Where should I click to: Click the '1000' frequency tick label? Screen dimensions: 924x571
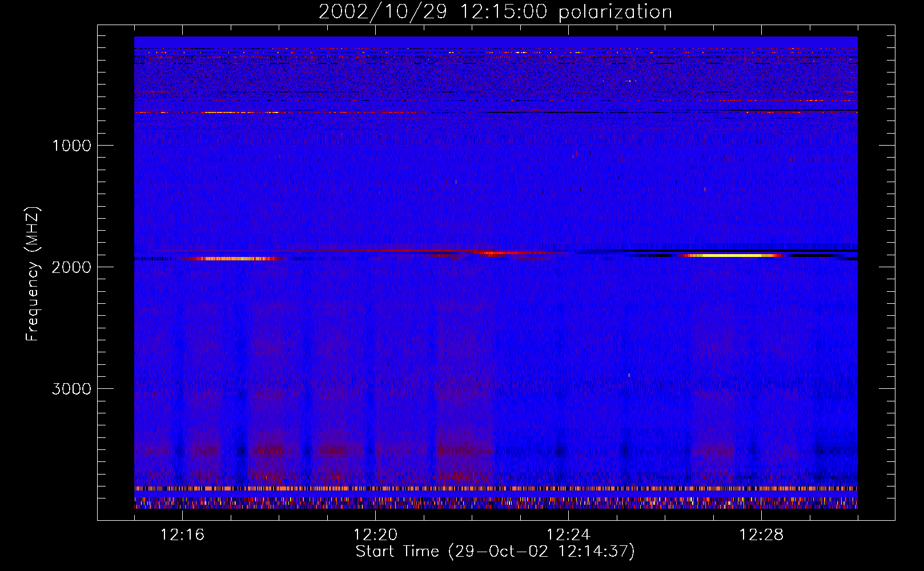(x=71, y=146)
